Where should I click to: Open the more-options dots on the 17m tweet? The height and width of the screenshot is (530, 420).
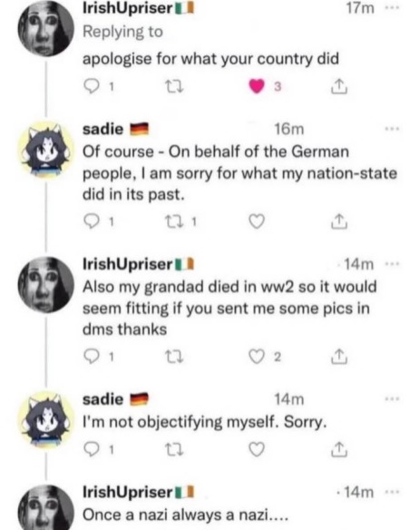[x=392, y=8]
